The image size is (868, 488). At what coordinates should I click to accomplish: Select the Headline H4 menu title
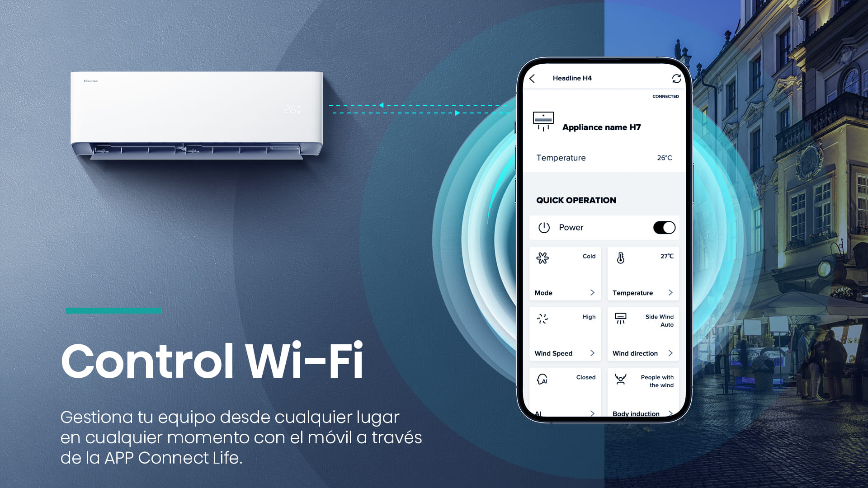[x=571, y=77]
